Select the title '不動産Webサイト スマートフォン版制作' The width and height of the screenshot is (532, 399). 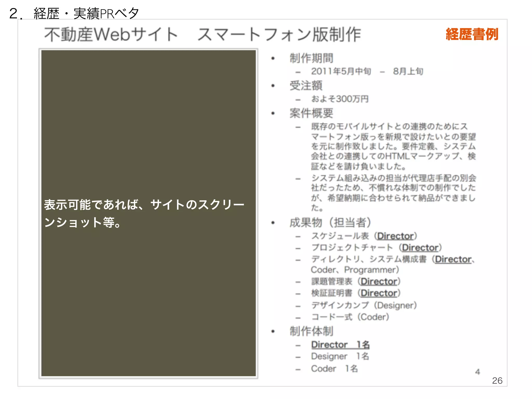tap(202, 34)
